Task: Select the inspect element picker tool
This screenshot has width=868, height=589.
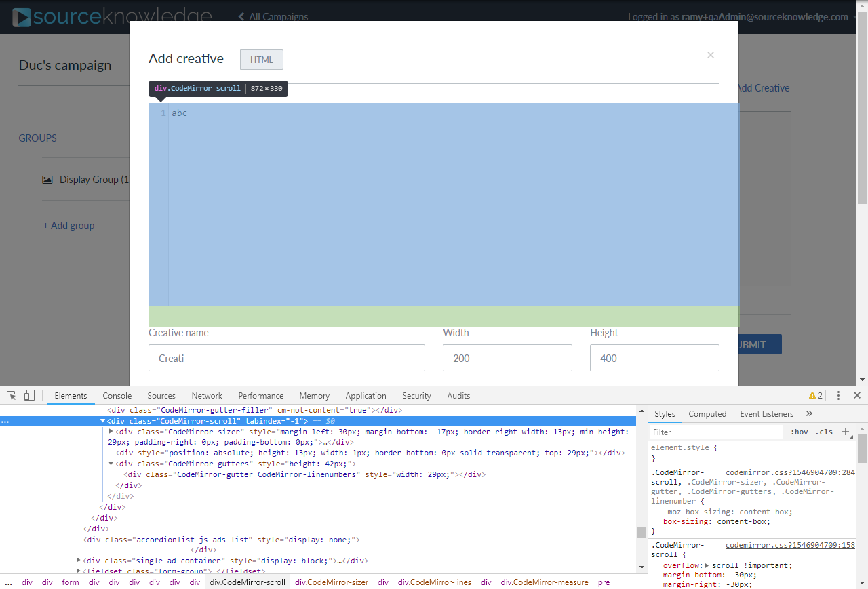Action: [x=10, y=394]
